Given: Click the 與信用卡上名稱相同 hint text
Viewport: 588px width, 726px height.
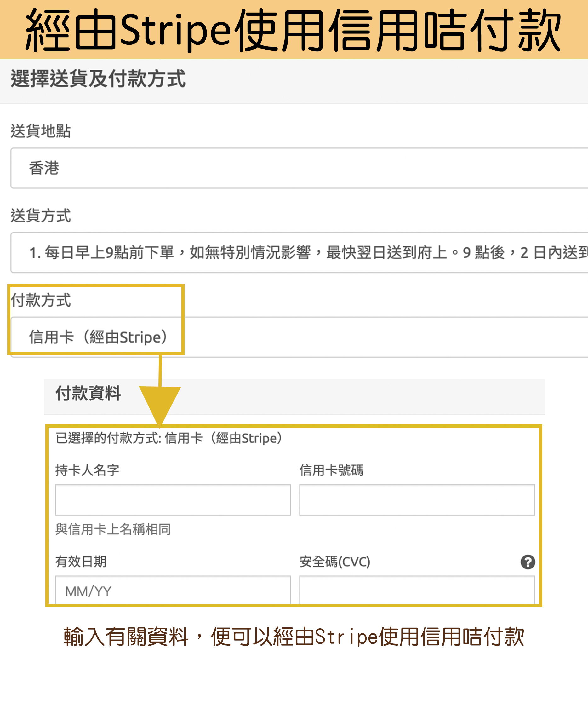Looking at the screenshot, I should point(113,529).
